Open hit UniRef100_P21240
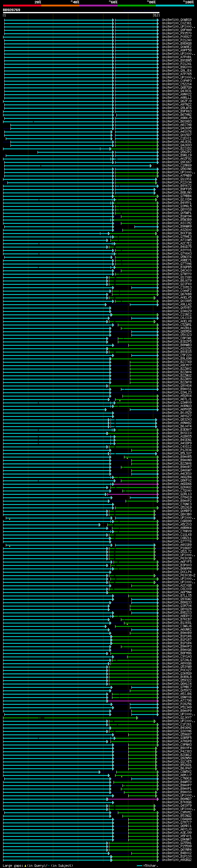The height and width of the screenshot is (868, 197). coord(176,40)
